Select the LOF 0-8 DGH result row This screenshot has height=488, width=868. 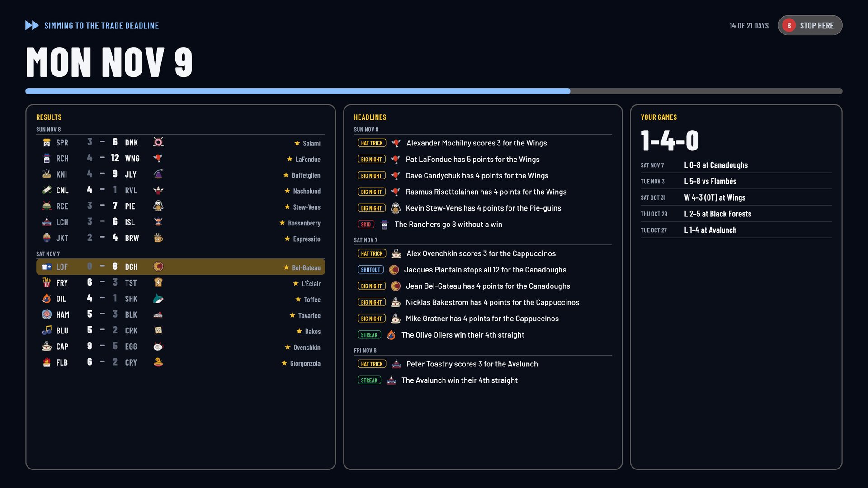(x=180, y=267)
